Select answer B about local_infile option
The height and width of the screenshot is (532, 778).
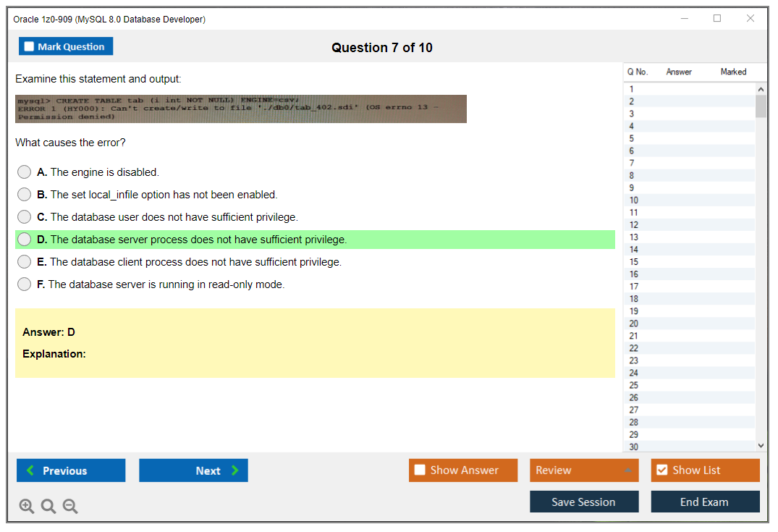[x=25, y=195]
